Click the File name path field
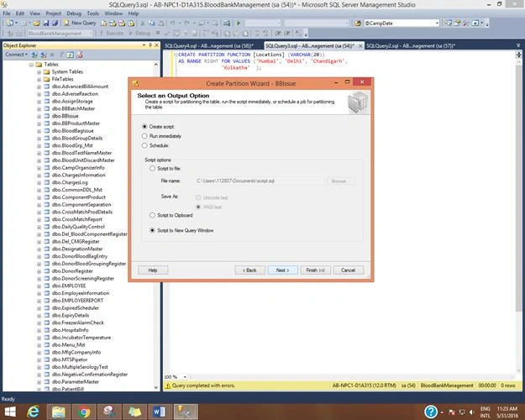525x420 pixels. tap(260, 181)
